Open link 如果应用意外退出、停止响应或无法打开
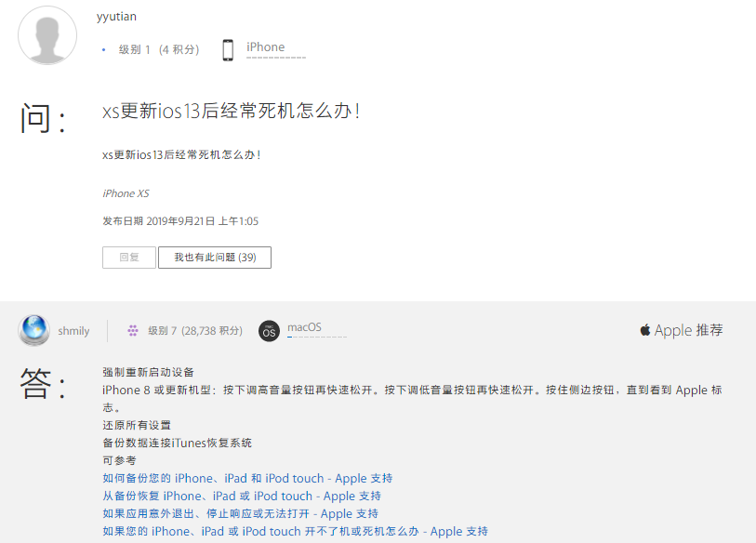 click(240, 513)
